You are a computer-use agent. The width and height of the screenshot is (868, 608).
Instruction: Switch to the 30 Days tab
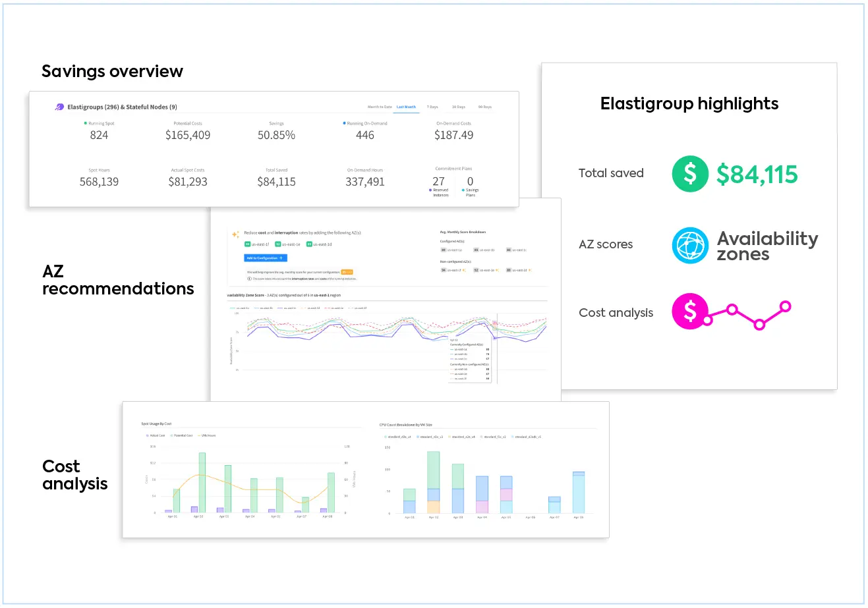click(x=459, y=107)
